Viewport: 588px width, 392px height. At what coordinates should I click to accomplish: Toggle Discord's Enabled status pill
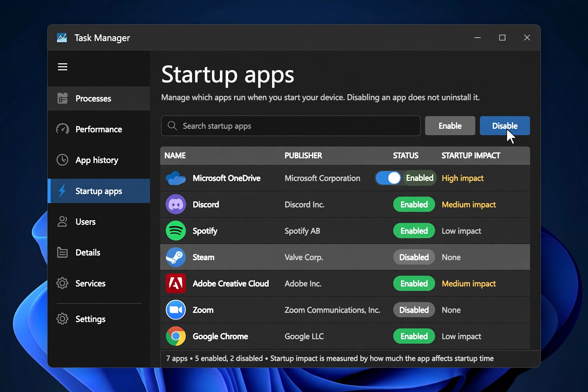pos(414,204)
